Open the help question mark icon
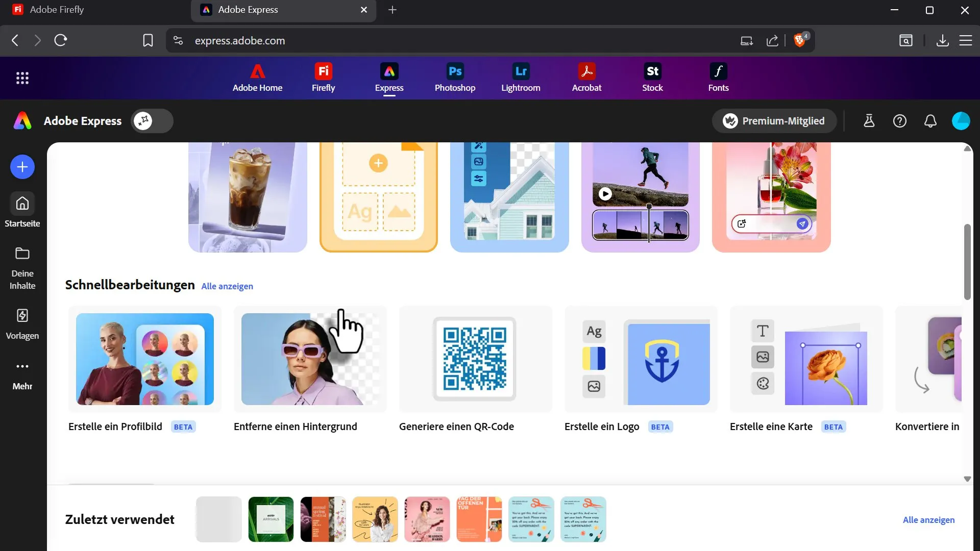 click(899, 121)
